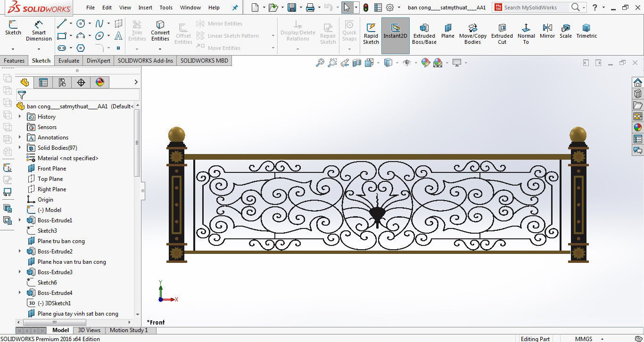Viewport: 644px width, 342px height.
Task: Open the Smart Dimension dropdown arrow
Action: [x=39, y=49]
